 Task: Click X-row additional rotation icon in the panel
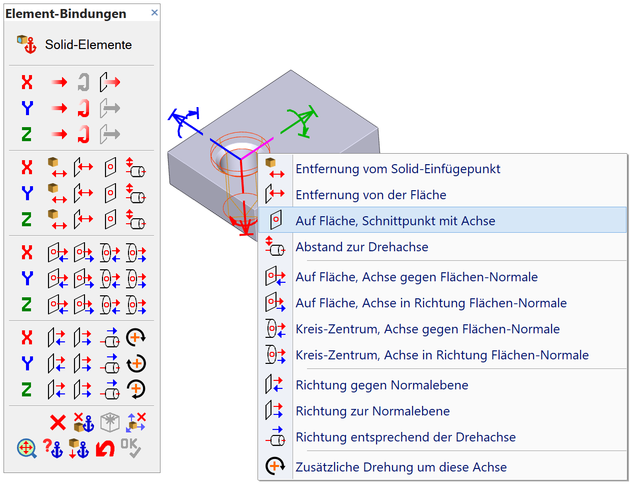pyautogui.click(x=137, y=336)
